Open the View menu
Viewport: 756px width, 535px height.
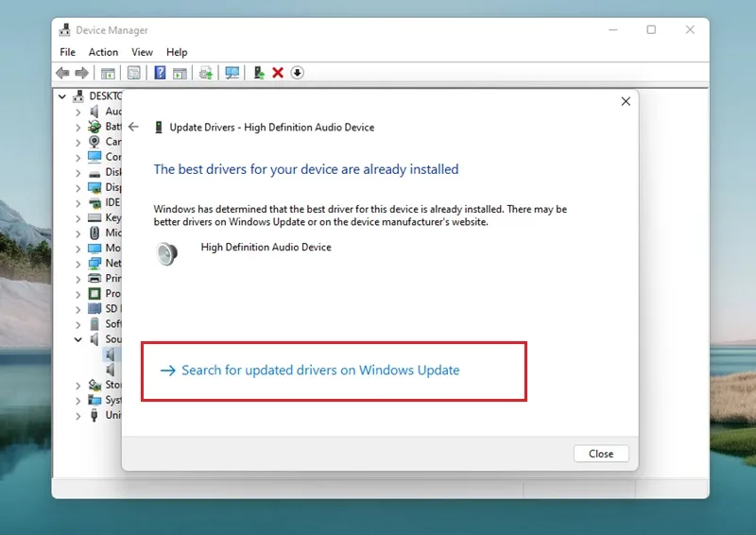(143, 52)
